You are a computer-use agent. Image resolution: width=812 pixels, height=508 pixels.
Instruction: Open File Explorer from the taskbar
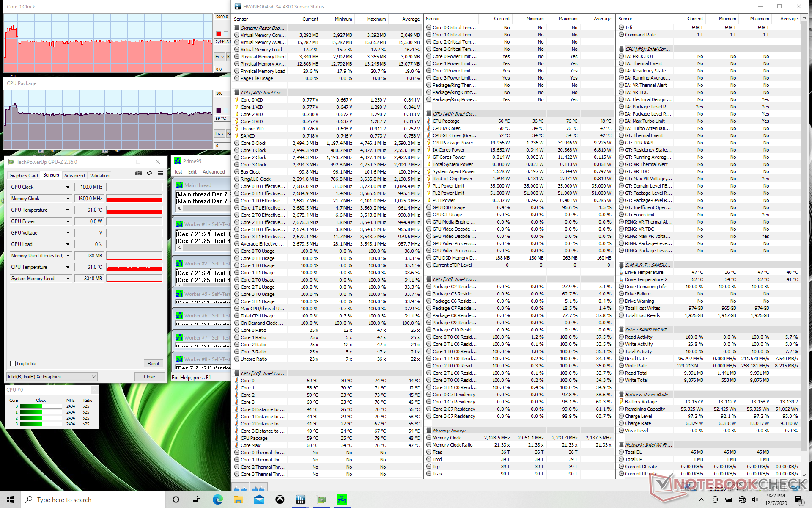coord(238,500)
